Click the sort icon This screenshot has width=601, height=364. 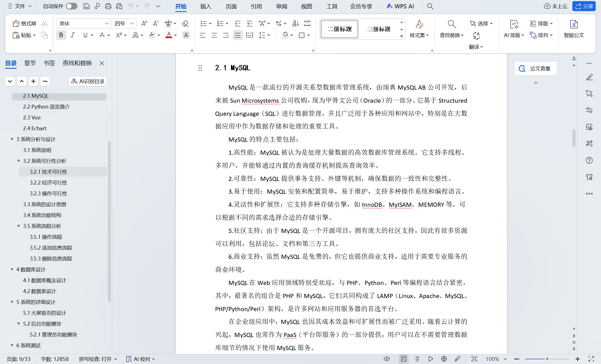click(x=295, y=23)
